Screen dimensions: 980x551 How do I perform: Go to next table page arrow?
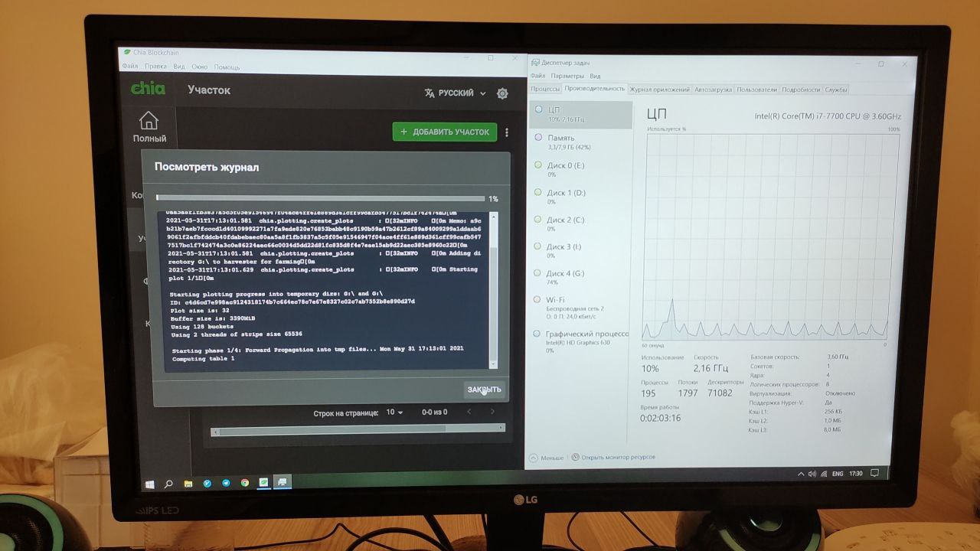click(x=492, y=412)
